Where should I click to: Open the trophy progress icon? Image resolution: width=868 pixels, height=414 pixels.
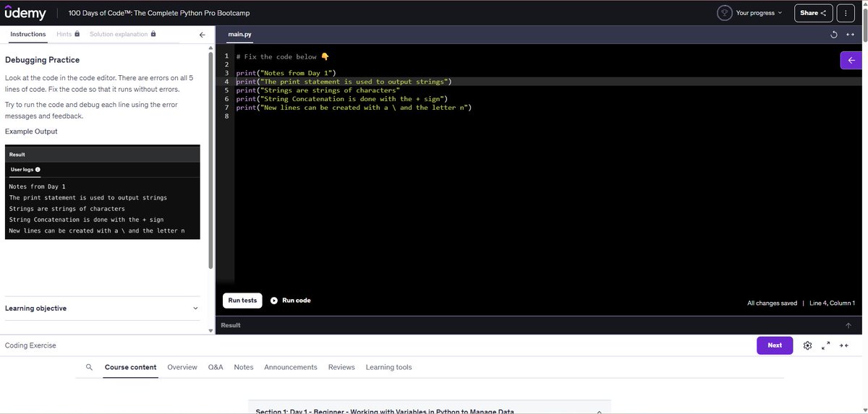724,13
